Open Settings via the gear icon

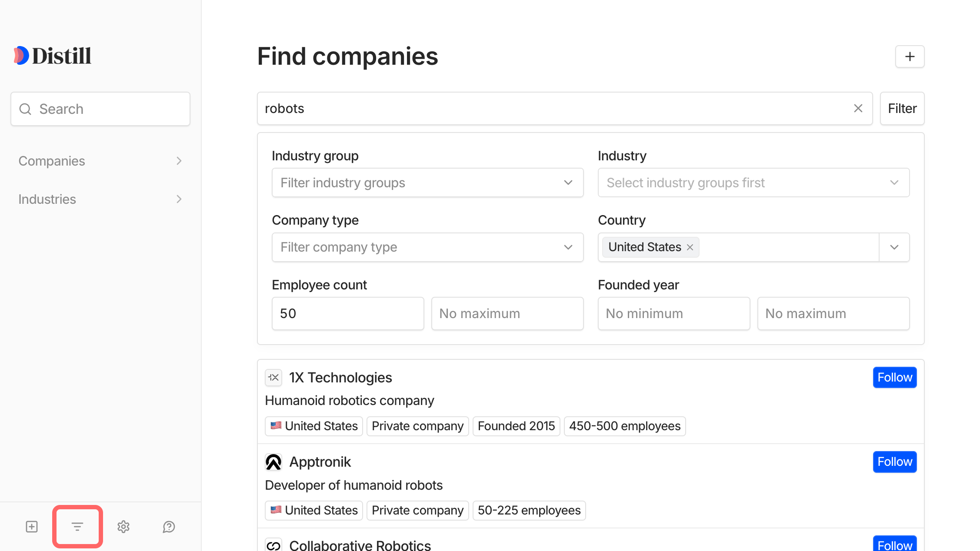tap(123, 526)
